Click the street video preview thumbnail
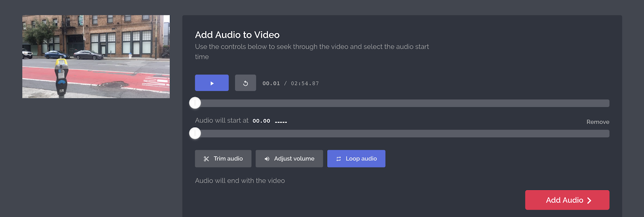644x217 pixels. (x=96, y=57)
